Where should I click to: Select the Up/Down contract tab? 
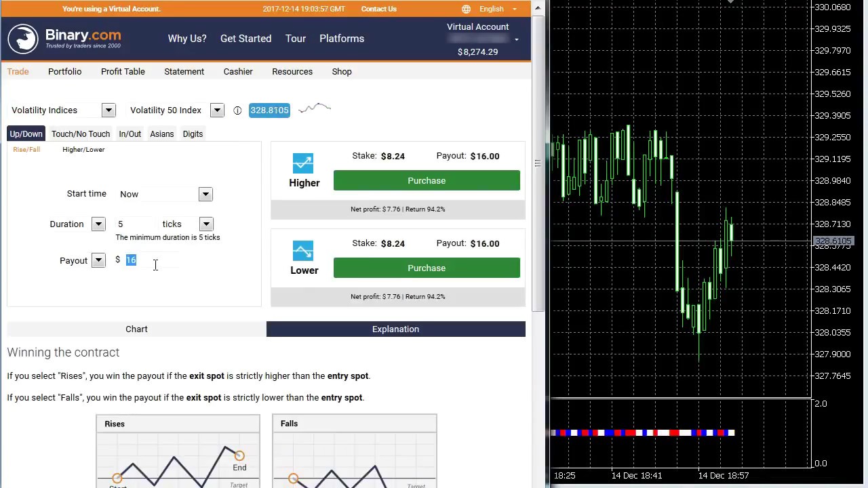(x=26, y=134)
